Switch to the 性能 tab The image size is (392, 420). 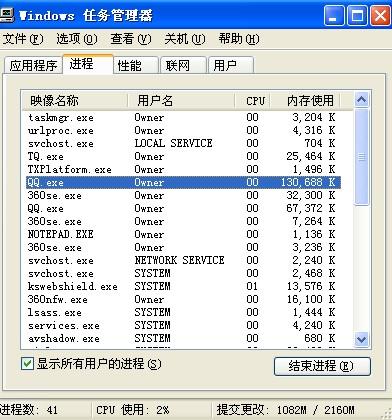(136, 65)
